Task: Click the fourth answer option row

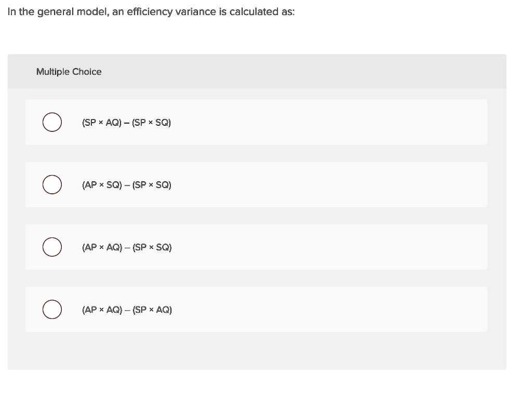Action: [256, 309]
